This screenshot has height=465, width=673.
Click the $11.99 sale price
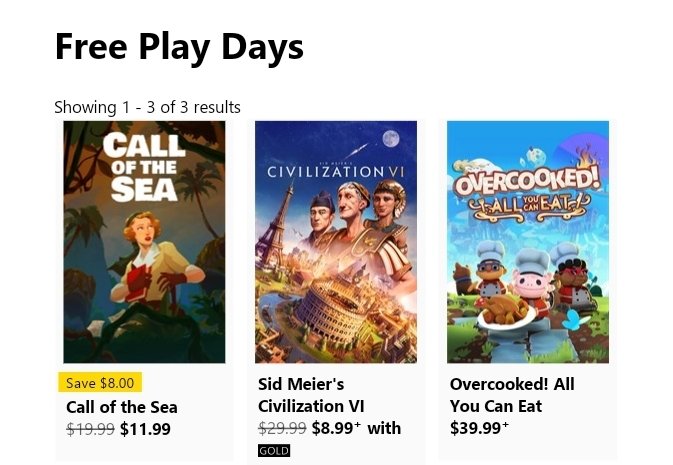click(x=146, y=429)
